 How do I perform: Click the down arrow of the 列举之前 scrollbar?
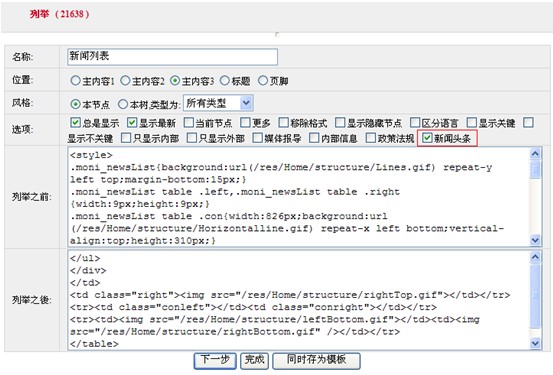(535, 241)
